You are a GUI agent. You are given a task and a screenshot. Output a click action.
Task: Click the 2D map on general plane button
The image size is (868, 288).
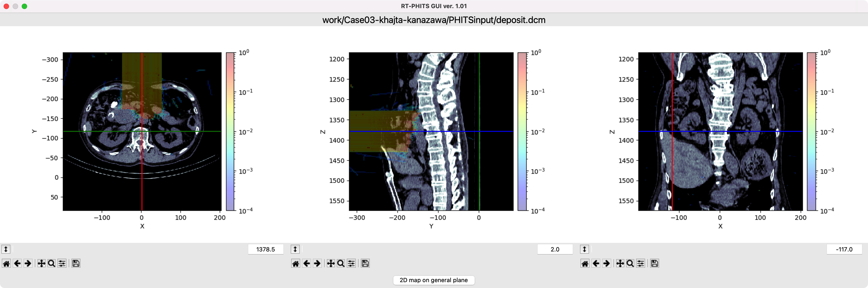(x=434, y=280)
